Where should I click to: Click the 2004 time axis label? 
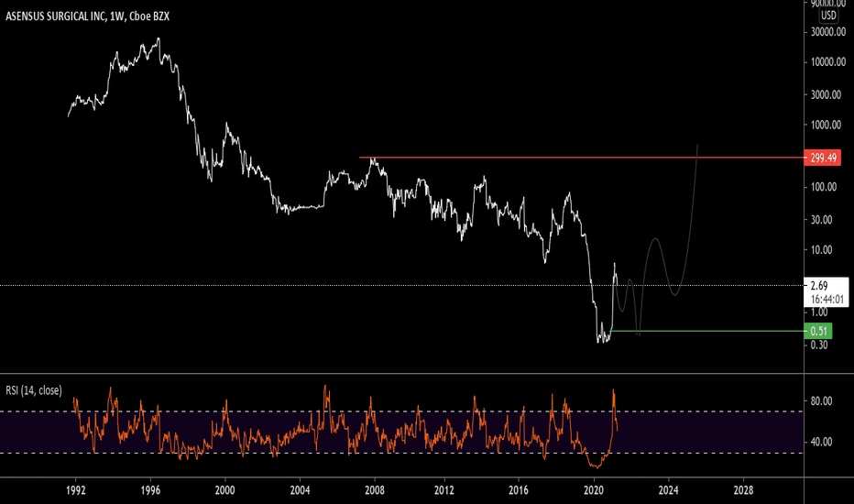click(301, 490)
